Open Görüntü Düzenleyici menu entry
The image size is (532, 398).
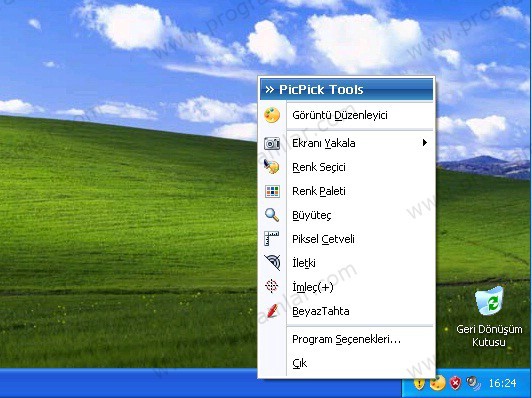(x=347, y=115)
